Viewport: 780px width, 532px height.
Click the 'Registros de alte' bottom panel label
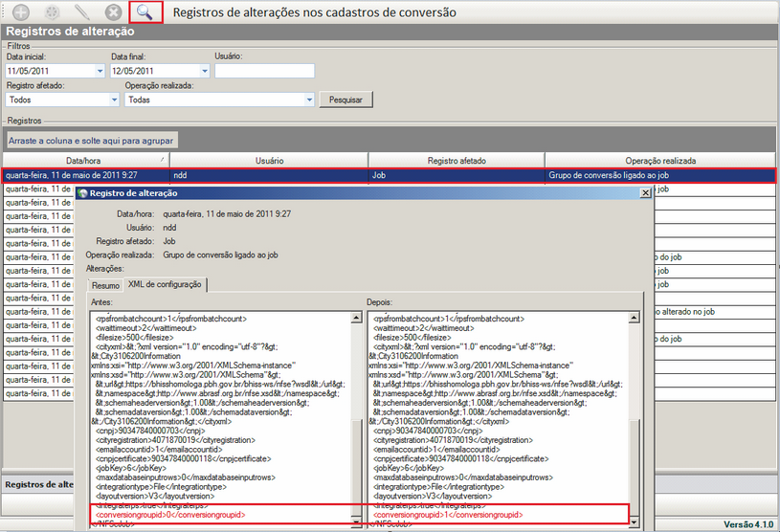(x=39, y=484)
